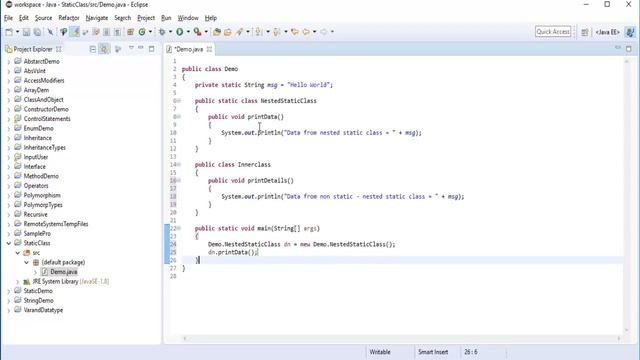This screenshot has height=360, width=640.
Task: Click the 26 : 6 cursor position status
Action: tap(471, 352)
